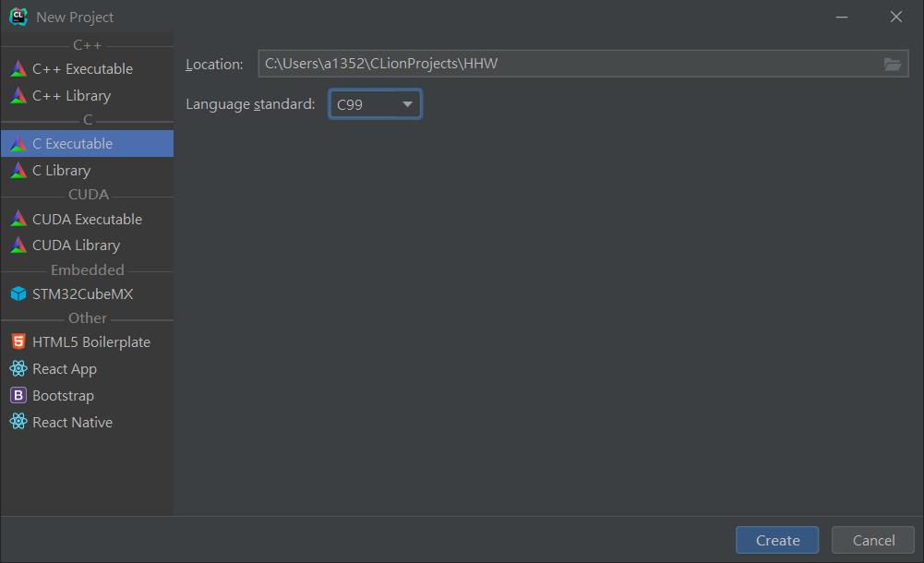Screen dimensions: 924x563
Task: Click the blue cube icon for STM32CubeMX
Action: tap(18, 293)
